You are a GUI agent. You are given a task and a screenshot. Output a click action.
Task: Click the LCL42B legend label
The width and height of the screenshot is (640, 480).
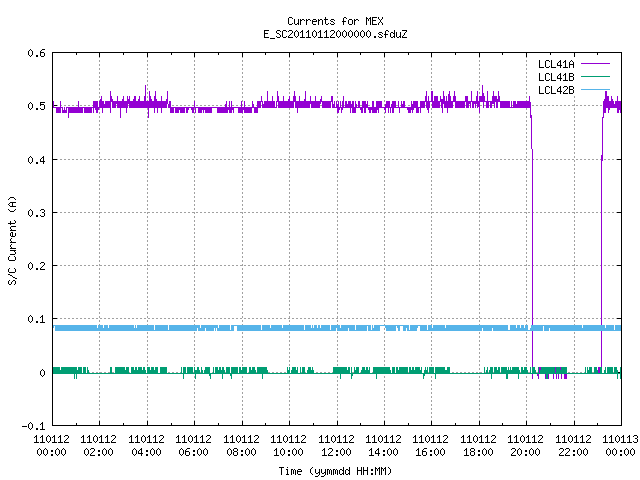pos(556,90)
